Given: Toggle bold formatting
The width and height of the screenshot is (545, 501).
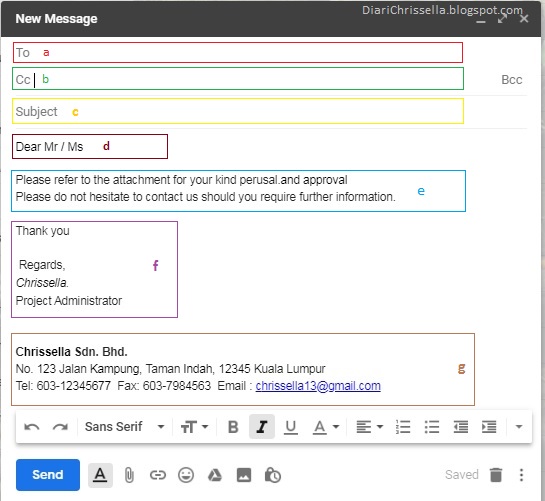Looking at the screenshot, I should point(233,427).
